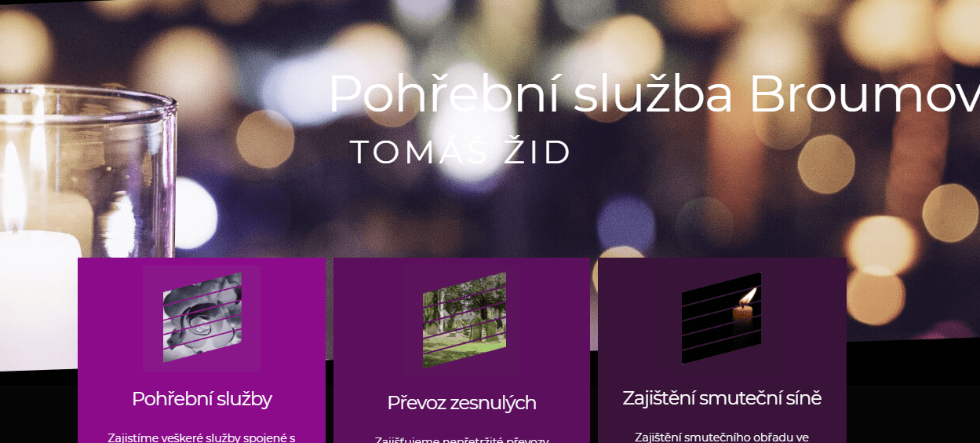Select text "Zajišťujeme nepřetržité převozy"
This screenshot has height=443, width=980.
point(461,440)
